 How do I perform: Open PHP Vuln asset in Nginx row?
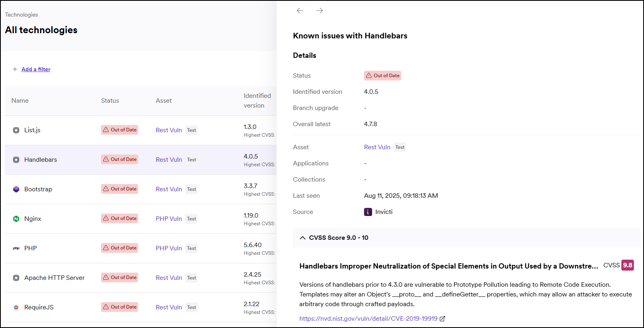169,219
